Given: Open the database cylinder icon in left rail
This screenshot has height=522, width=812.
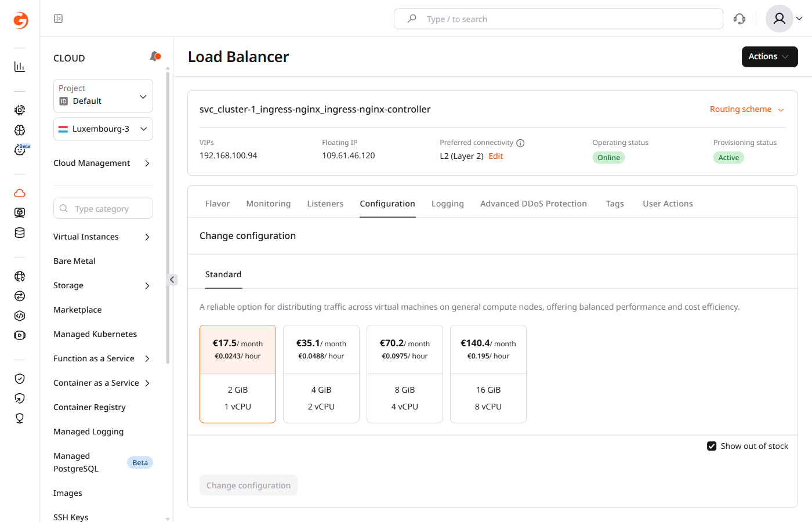Looking at the screenshot, I should pos(20,233).
